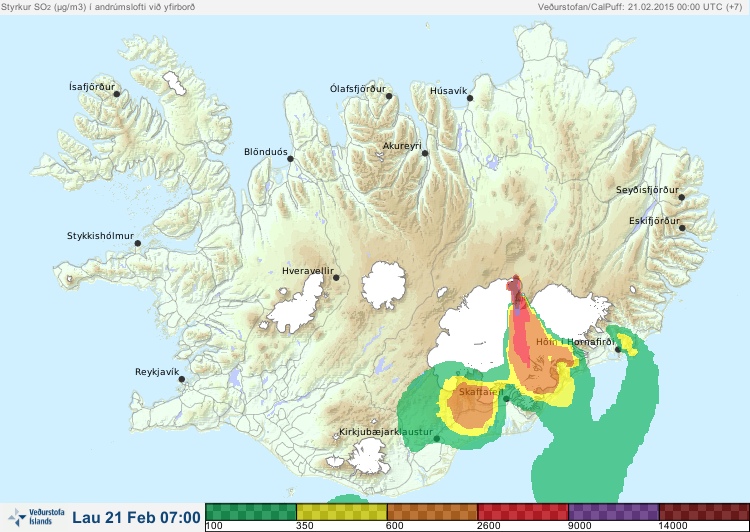Image resolution: width=750 pixels, height=532 pixels.
Task: Select the Höfn í Hornafirði label
Action: click(575, 342)
